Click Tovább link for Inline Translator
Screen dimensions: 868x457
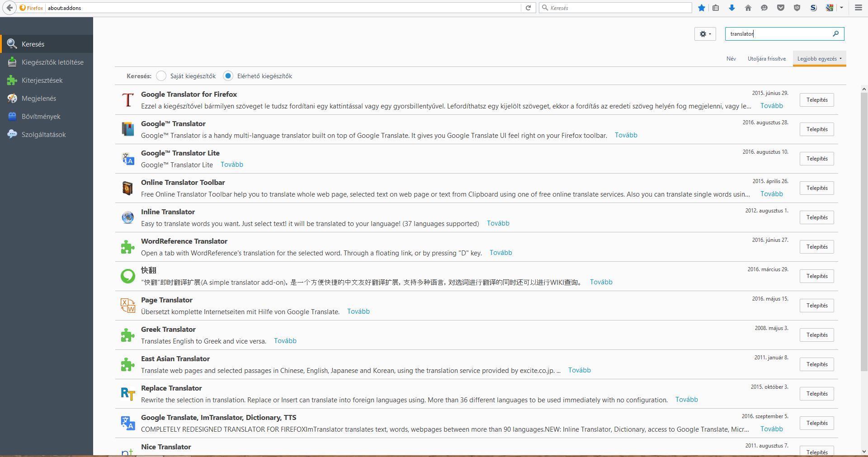tap(498, 223)
